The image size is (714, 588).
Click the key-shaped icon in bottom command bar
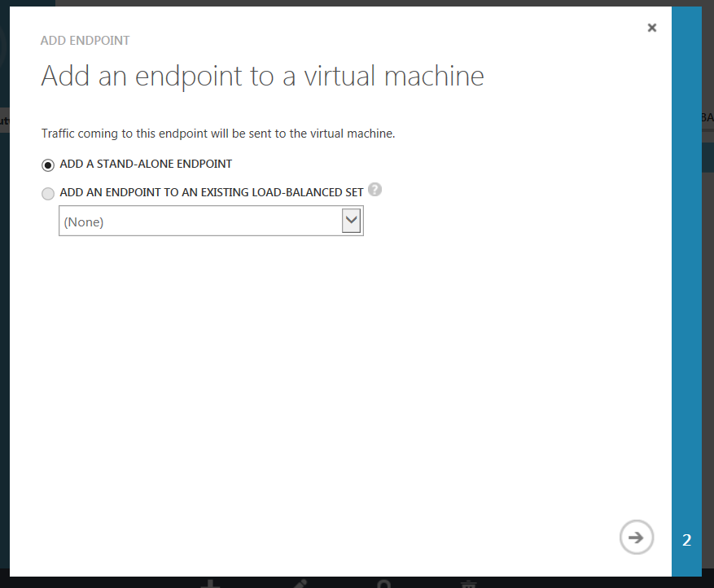[x=383, y=583]
